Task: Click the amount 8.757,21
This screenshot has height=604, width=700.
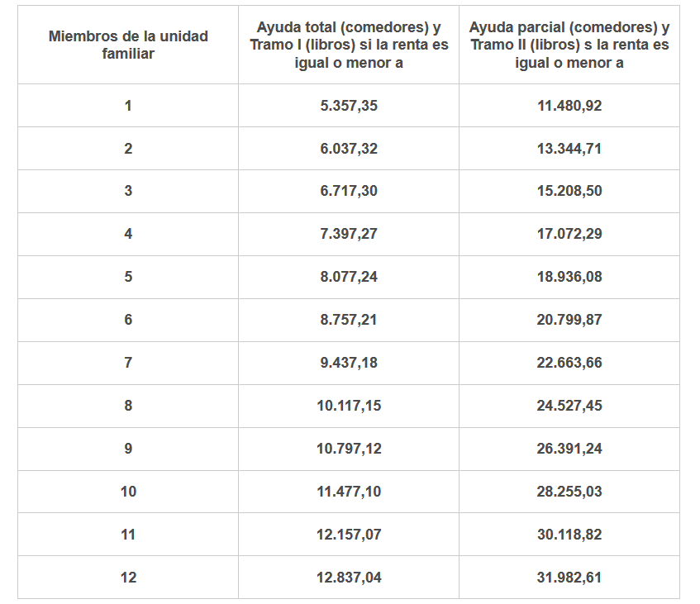Action: coord(349,320)
